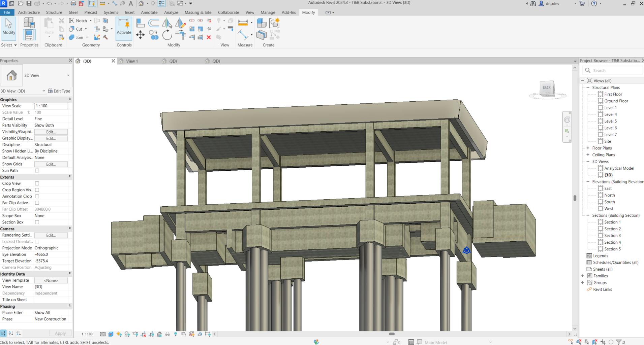Screen dimensions: 644x345
Task: Enable the Sun Path checkbox
Action: tap(37, 171)
